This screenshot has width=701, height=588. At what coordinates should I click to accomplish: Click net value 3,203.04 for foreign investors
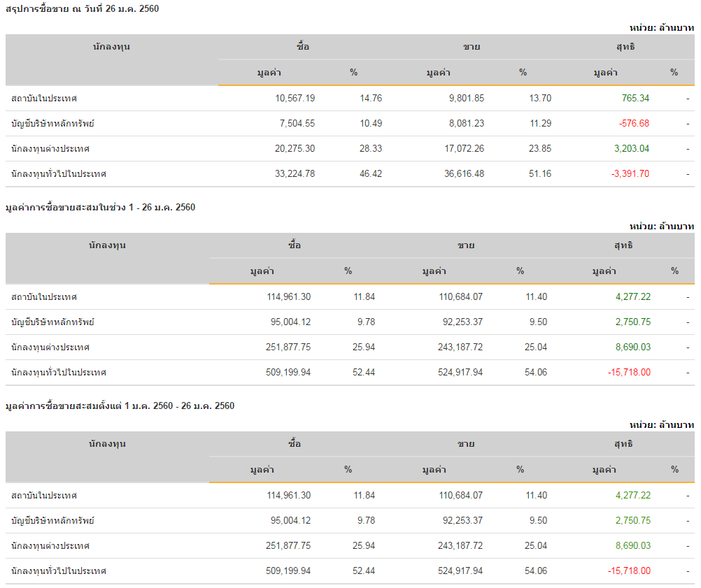tap(632, 148)
